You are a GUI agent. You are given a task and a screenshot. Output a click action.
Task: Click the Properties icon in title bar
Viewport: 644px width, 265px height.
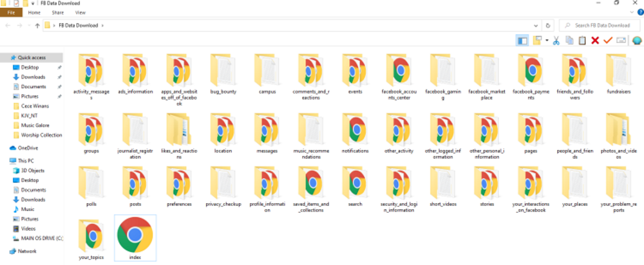tap(16, 3)
